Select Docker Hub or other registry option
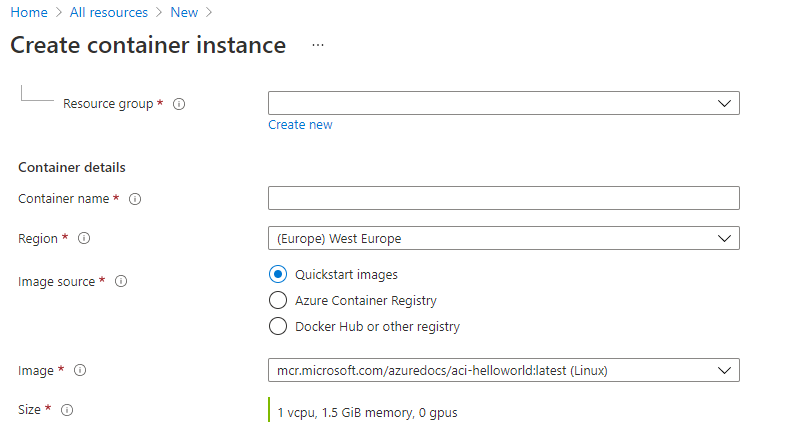This screenshot has width=794, height=422. click(x=278, y=327)
